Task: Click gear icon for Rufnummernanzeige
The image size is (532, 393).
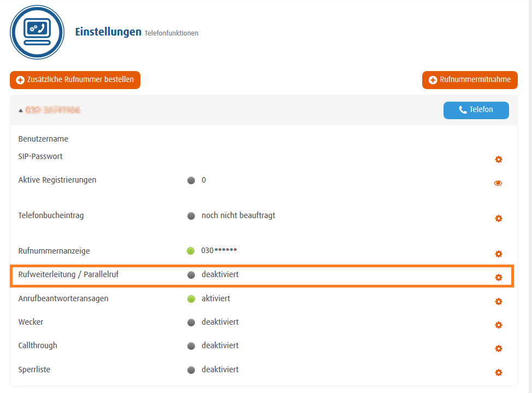Action: coord(498,254)
